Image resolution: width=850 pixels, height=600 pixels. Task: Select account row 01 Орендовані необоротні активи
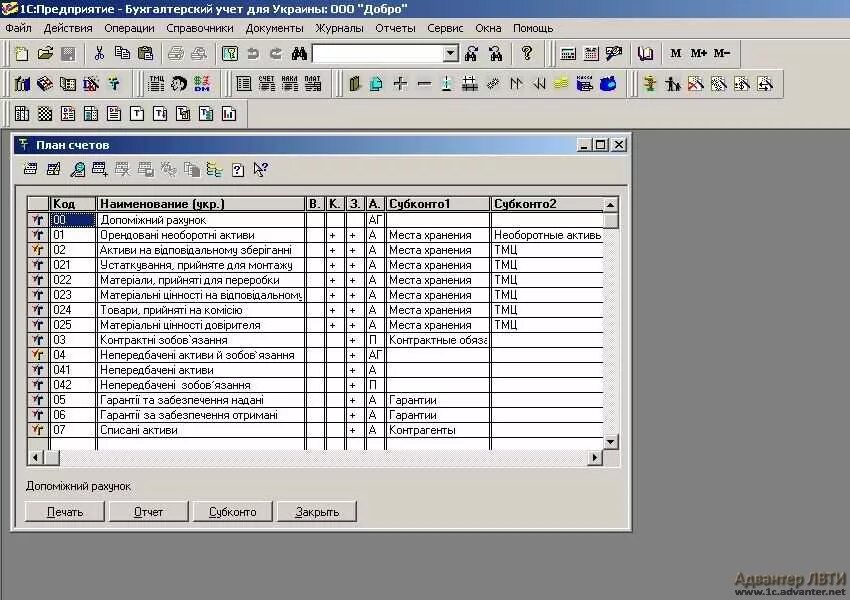(x=315, y=235)
